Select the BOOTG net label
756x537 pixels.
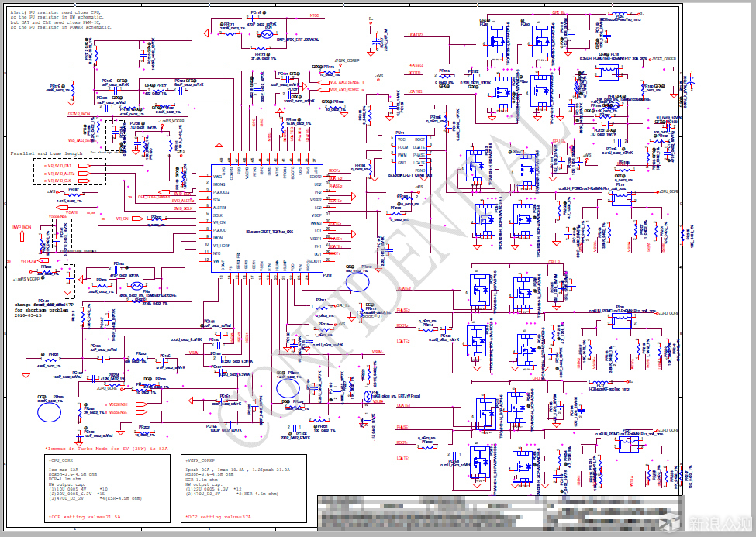[x=414, y=73]
